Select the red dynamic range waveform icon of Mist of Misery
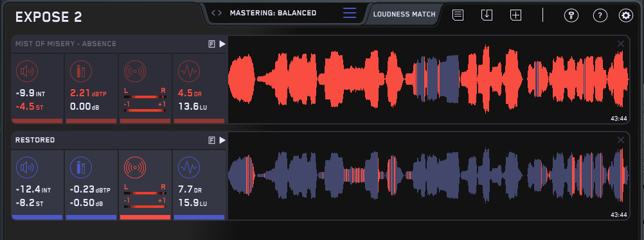The height and width of the screenshot is (240, 644). [x=189, y=71]
